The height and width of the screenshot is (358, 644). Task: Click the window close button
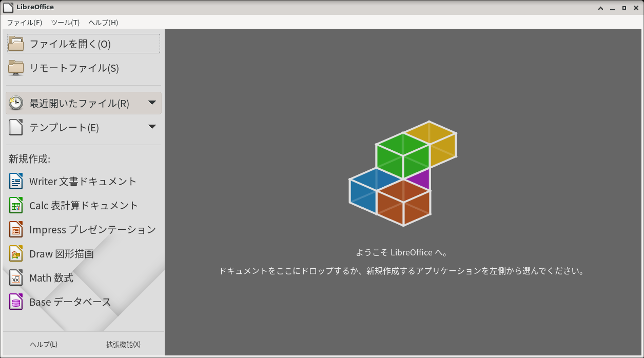point(635,8)
